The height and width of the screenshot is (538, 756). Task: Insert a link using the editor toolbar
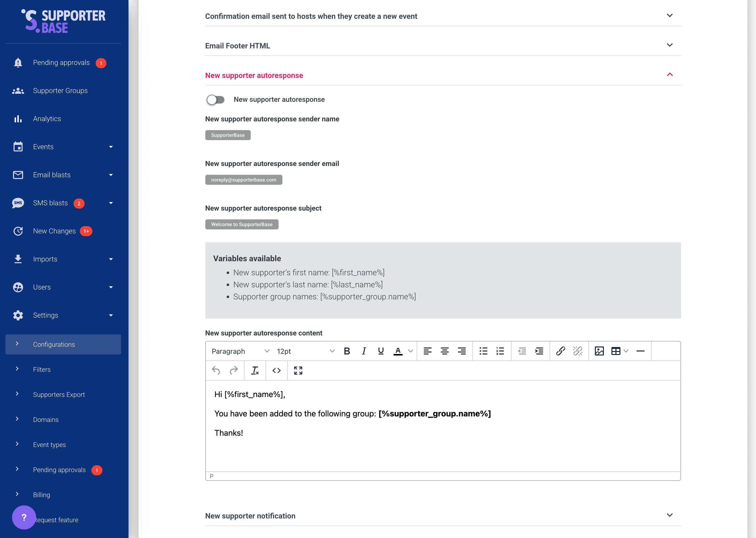pos(560,351)
